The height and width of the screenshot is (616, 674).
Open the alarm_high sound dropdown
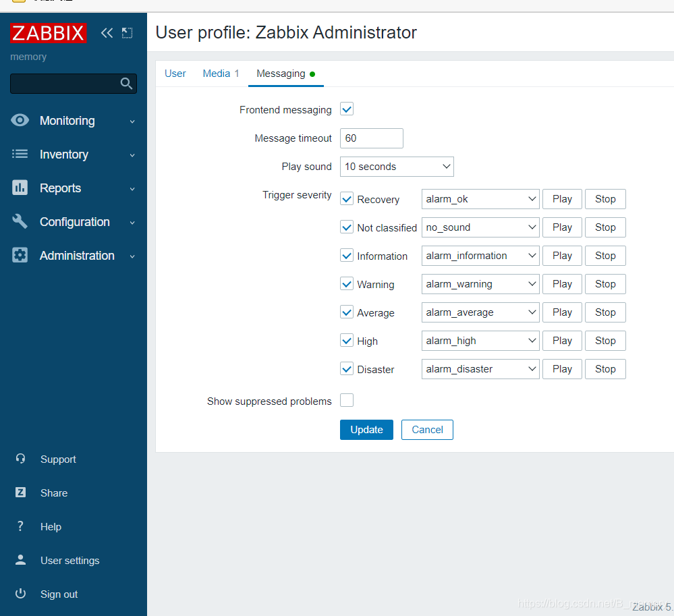coord(480,341)
